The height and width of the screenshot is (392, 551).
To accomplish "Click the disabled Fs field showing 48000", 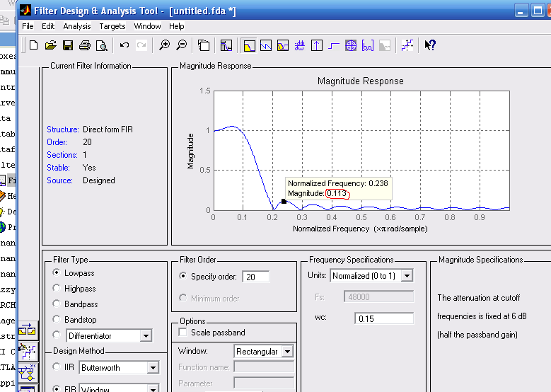I will click(x=379, y=296).
